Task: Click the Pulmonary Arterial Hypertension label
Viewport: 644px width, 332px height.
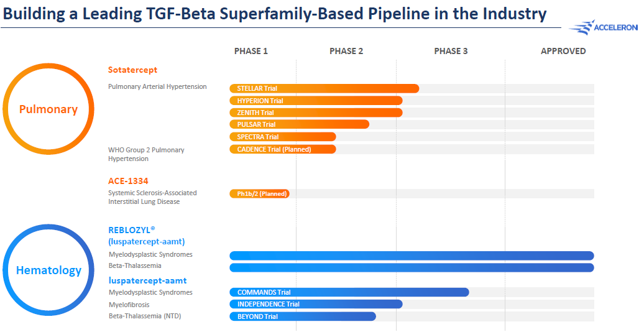Action: [157, 86]
